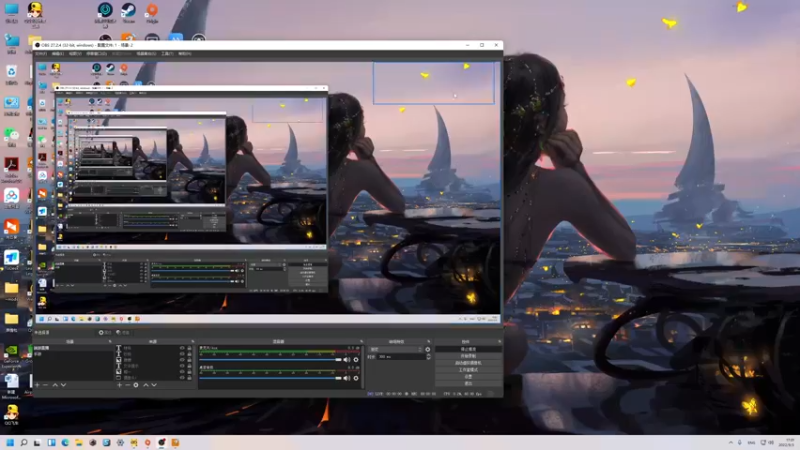Open settings gear for 麦克风/Aux mixer channel
The image size is (800, 450).
[x=356, y=360]
